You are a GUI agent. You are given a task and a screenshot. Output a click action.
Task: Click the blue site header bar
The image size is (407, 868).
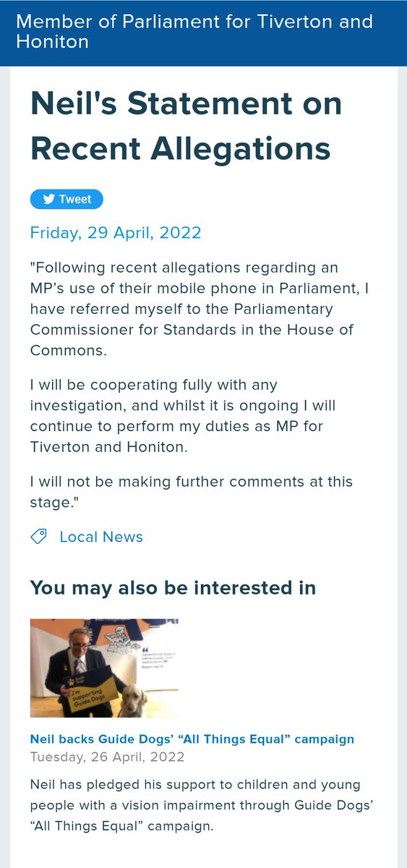click(x=203, y=33)
